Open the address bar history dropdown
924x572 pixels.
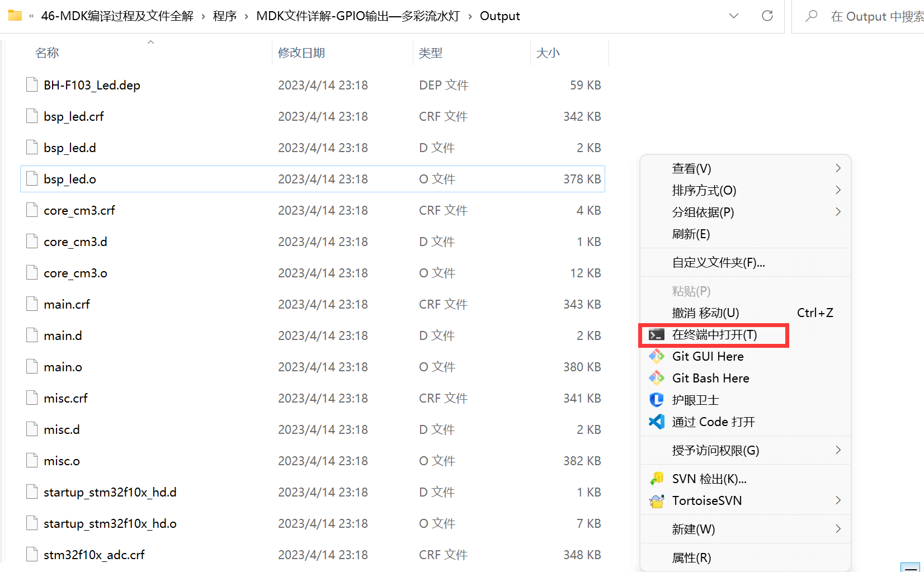point(734,16)
